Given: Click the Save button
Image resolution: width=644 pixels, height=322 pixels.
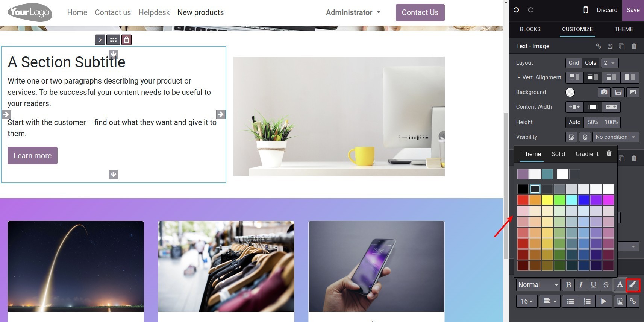Looking at the screenshot, I should pos(633,10).
